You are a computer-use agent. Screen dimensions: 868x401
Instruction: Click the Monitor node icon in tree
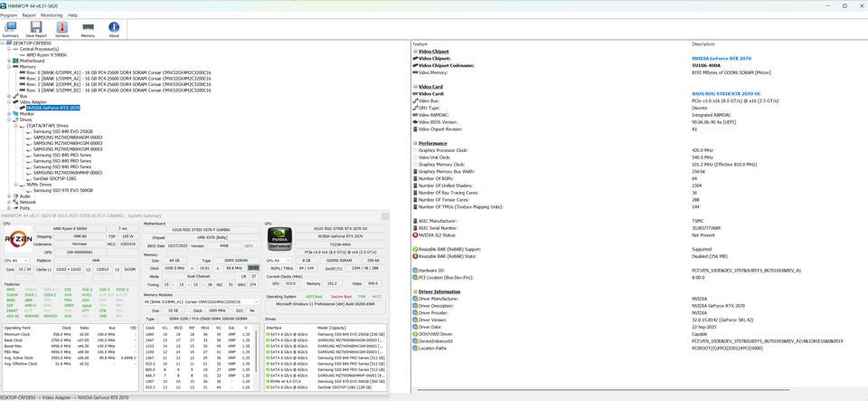coord(15,113)
